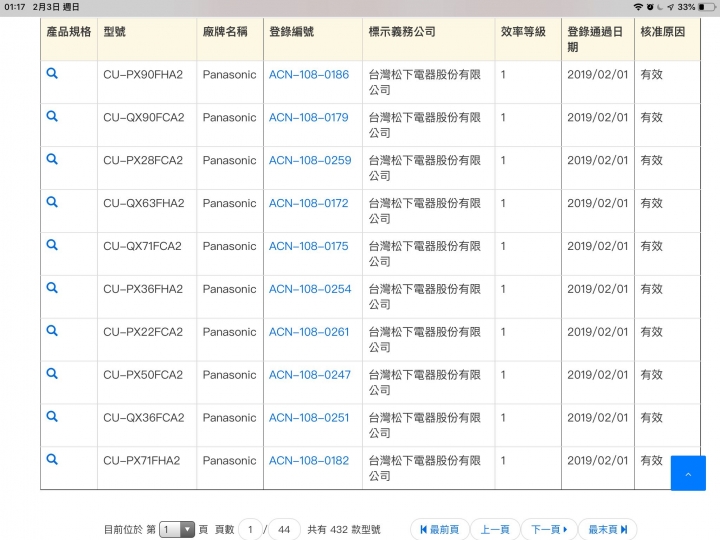Open spec details for CU-QX36FCA2 magnifier

pyautogui.click(x=52, y=416)
